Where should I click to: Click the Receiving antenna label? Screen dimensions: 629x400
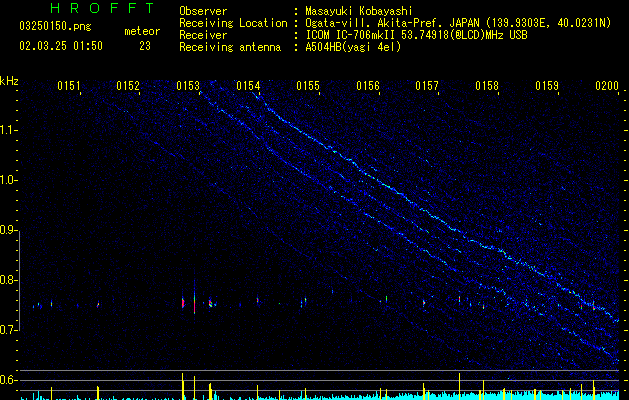click(230, 47)
